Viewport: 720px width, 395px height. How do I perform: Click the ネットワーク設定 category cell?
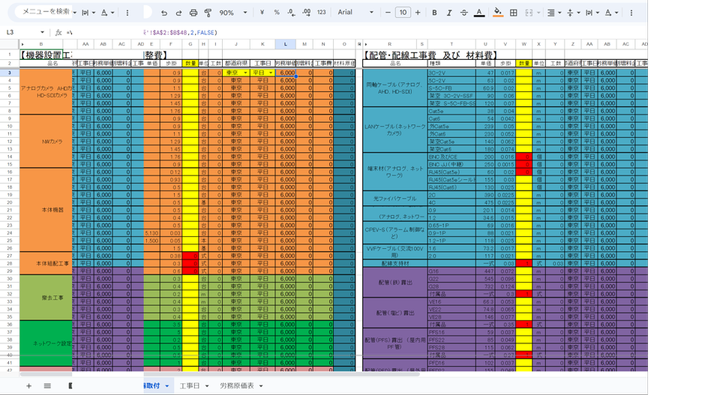[46, 343]
